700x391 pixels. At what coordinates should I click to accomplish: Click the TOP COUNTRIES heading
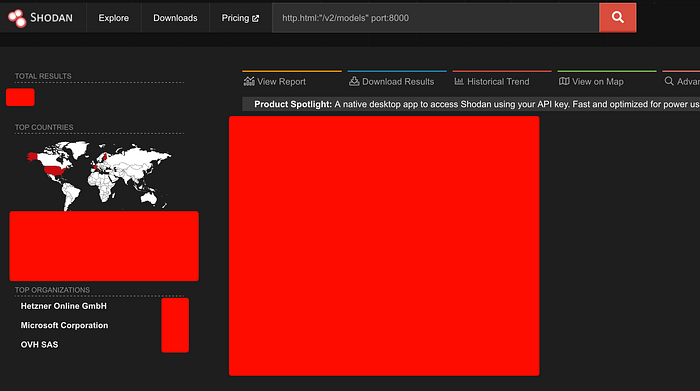pos(44,127)
